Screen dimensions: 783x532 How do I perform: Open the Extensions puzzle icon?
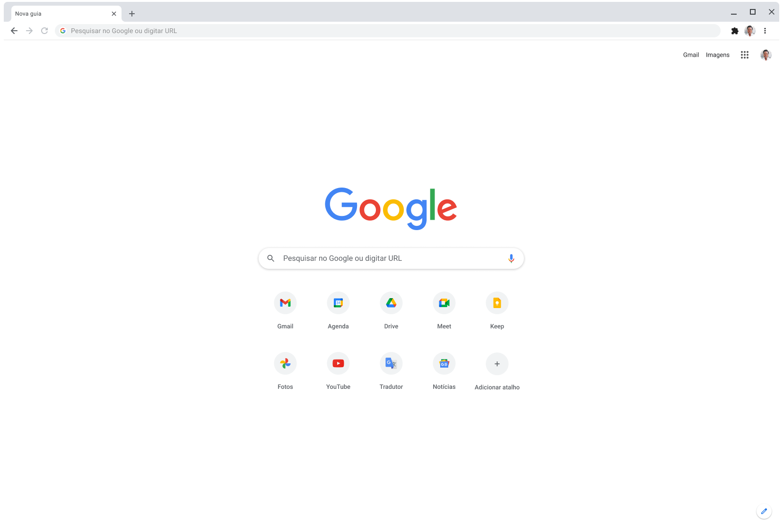coord(735,31)
